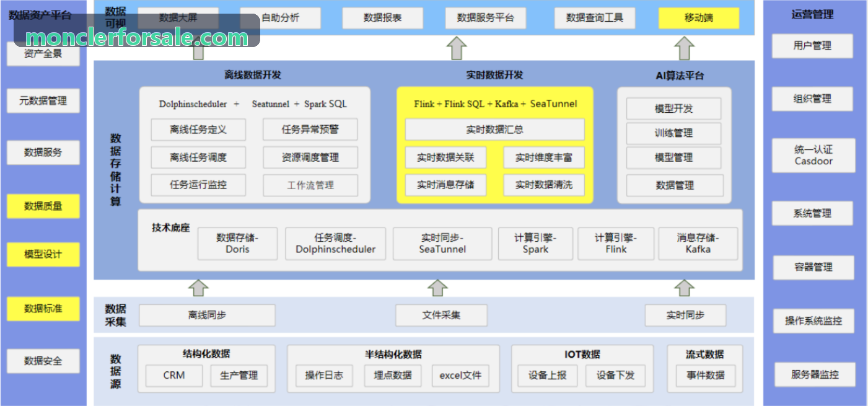This screenshot has height=406, width=868.
Task: Select the 实时数据清洗 box
Action: coord(544,185)
